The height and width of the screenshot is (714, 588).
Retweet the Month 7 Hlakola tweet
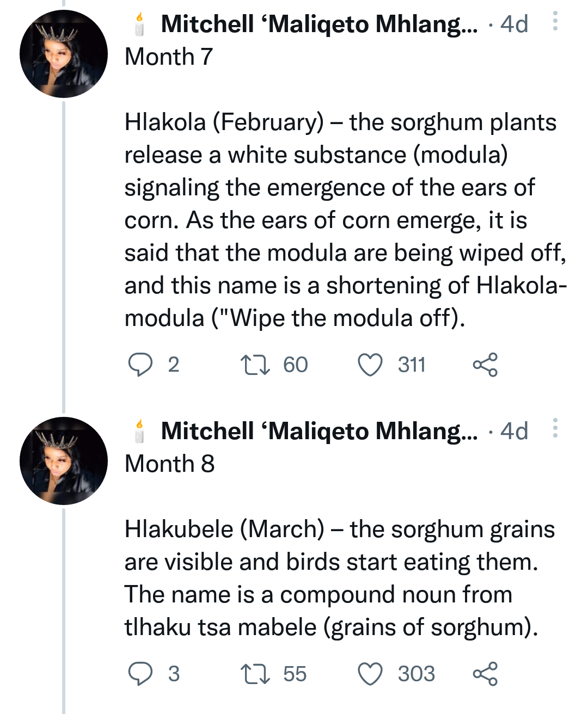click(255, 365)
